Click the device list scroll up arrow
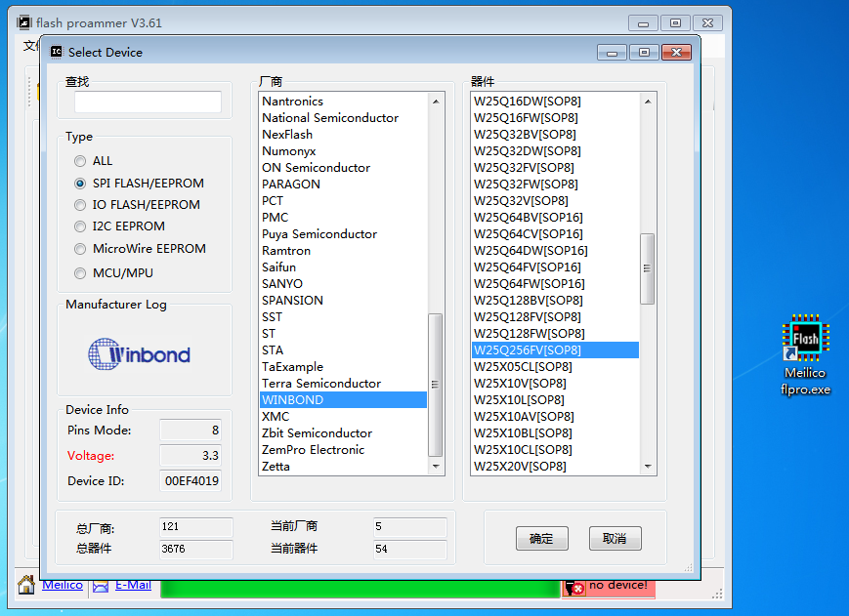The image size is (849, 616). pyautogui.click(x=648, y=102)
